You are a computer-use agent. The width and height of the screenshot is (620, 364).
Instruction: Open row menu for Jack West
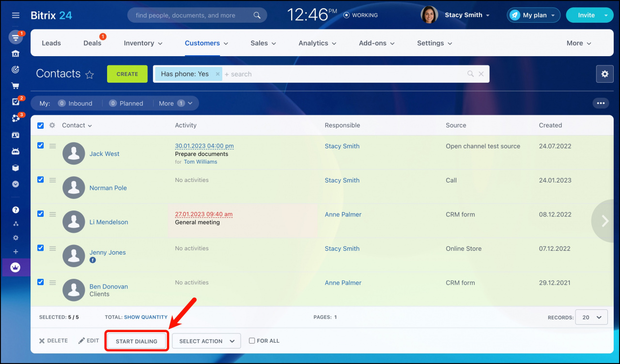52,146
